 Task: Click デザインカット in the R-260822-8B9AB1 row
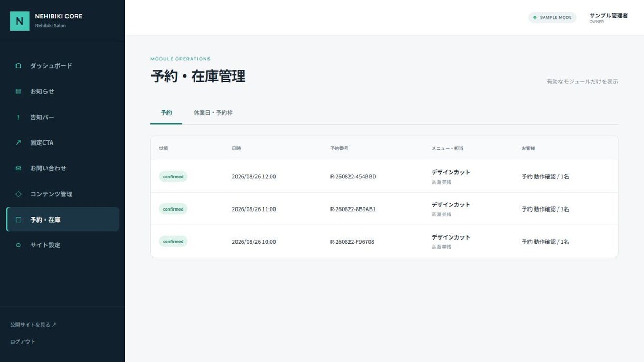[451, 205]
